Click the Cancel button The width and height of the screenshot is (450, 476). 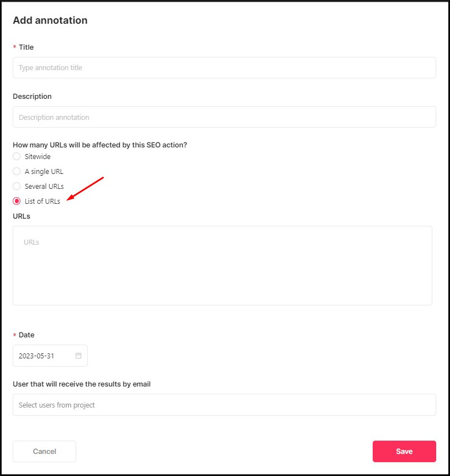tap(44, 451)
